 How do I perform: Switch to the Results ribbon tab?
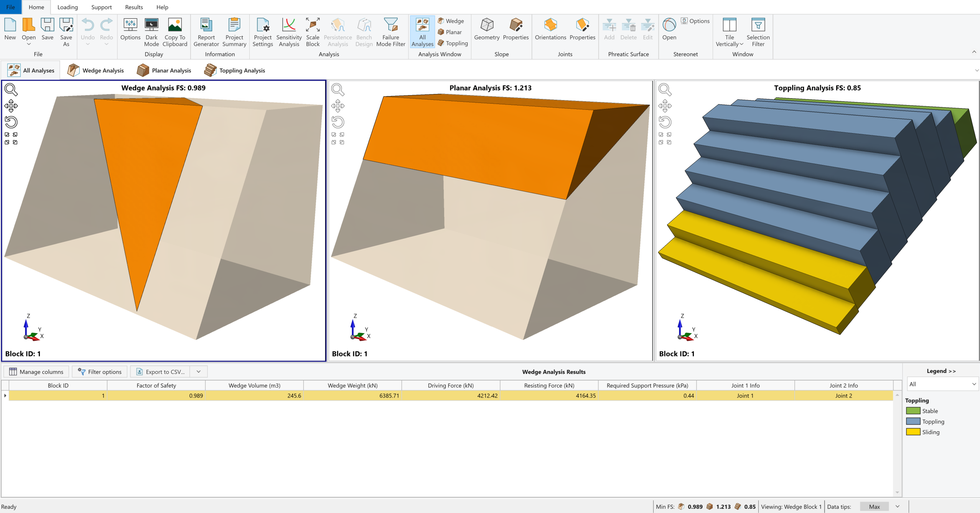click(x=134, y=7)
